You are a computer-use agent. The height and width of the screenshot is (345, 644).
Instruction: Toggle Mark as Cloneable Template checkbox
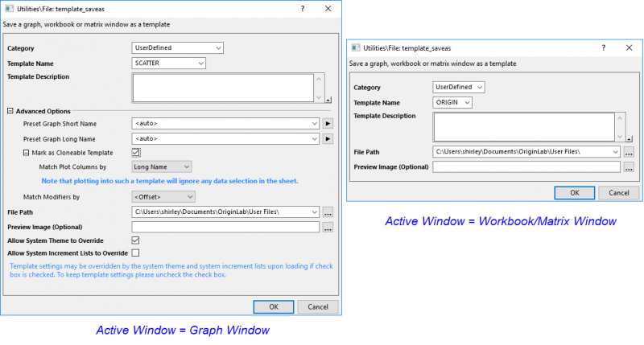[x=136, y=152]
